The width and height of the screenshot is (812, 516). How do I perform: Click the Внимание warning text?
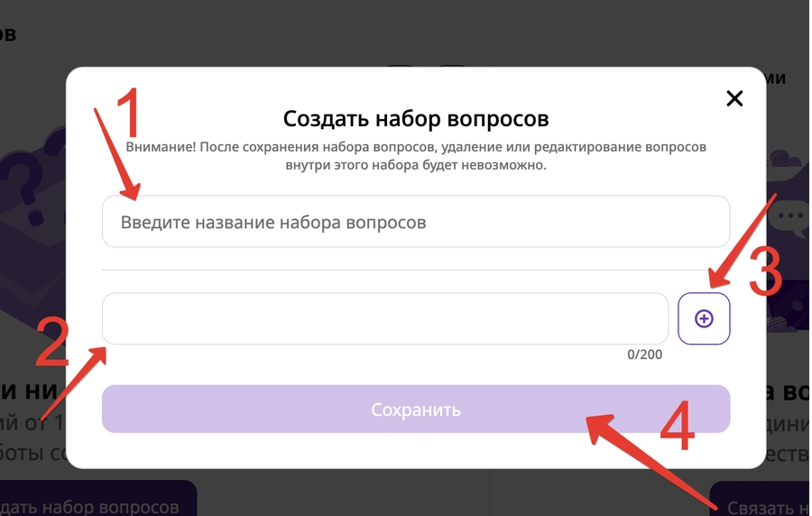click(415, 146)
